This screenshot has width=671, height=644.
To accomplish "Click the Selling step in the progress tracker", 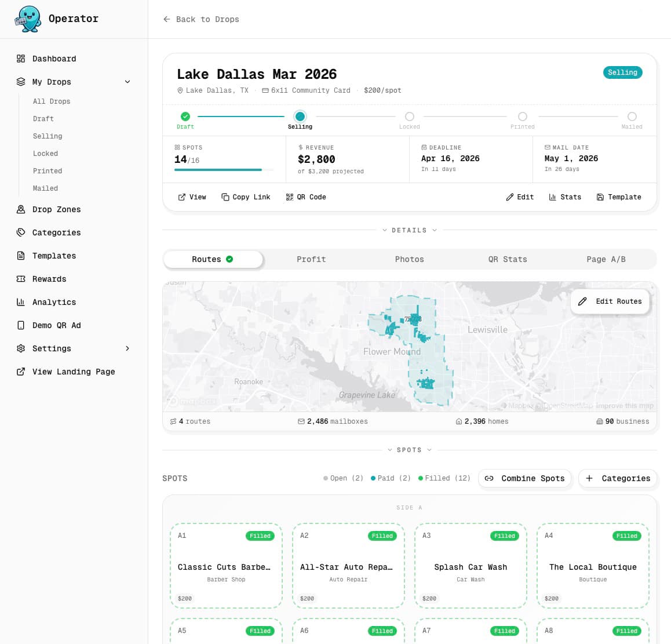I will click(300, 117).
